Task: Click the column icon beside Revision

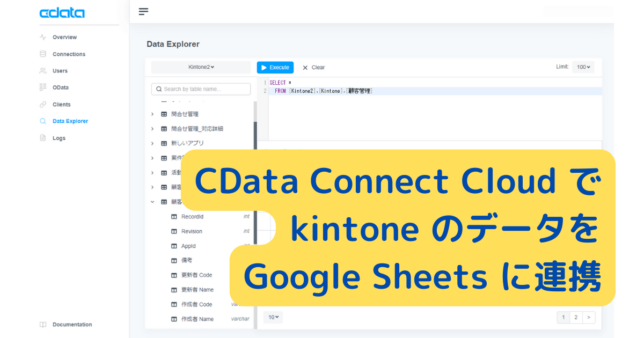Action: point(174,231)
